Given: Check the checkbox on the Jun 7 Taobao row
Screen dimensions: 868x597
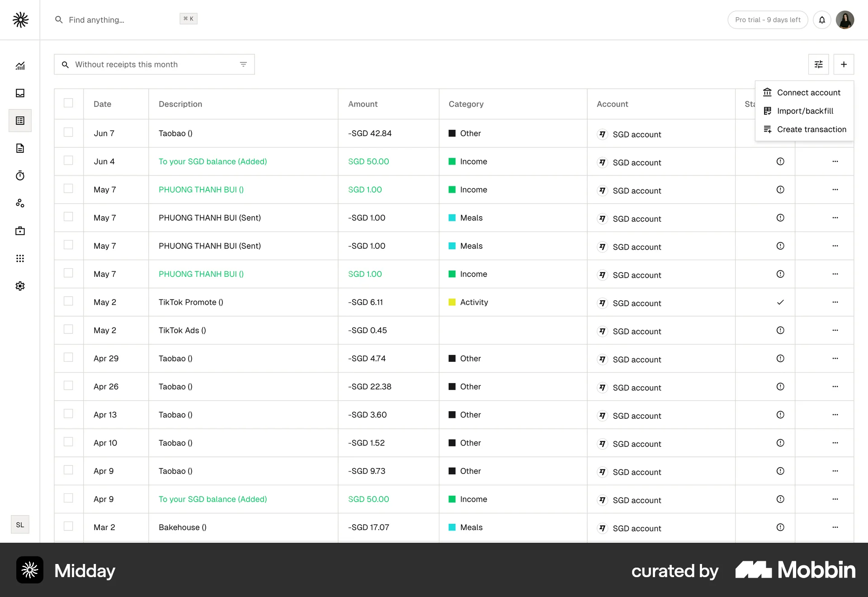Looking at the screenshot, I should click(x=69, y=133).
